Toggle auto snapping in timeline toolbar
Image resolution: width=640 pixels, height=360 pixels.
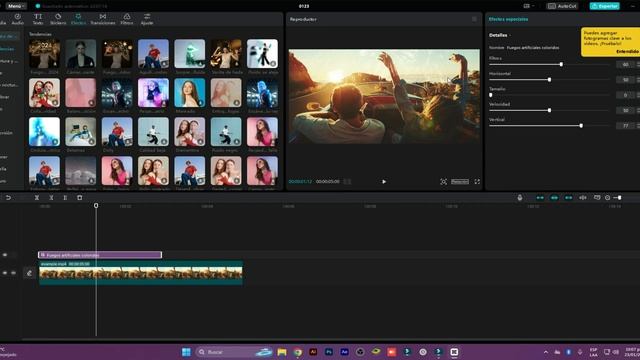554,198
